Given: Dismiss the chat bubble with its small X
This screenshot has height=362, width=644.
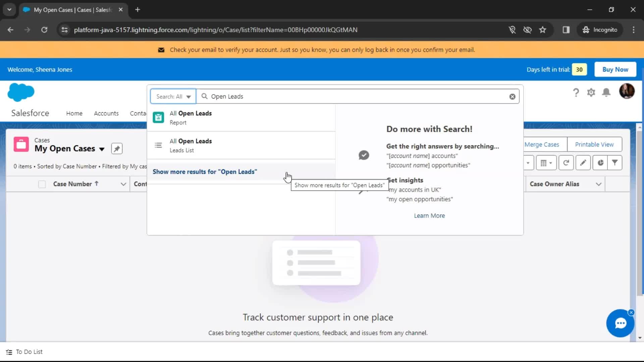Looking at the screenshot, I should (631, 312).
